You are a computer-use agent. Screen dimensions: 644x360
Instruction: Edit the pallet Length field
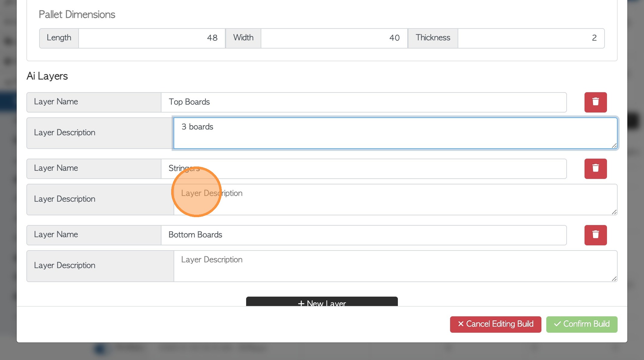tap(152, 38)
